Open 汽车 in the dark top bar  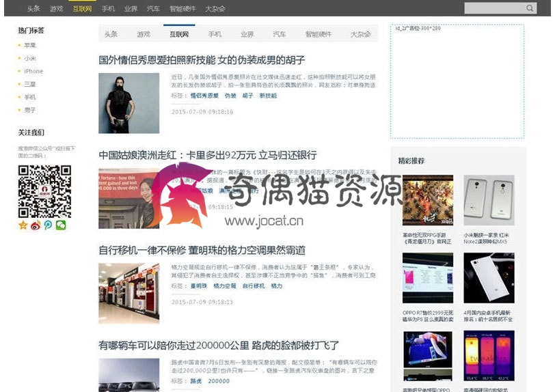(x=153, y=8)
